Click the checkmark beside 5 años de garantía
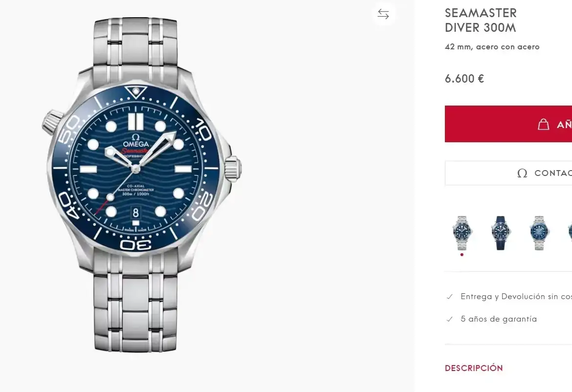Screen dimensions: 572x392 click(450, 319)
